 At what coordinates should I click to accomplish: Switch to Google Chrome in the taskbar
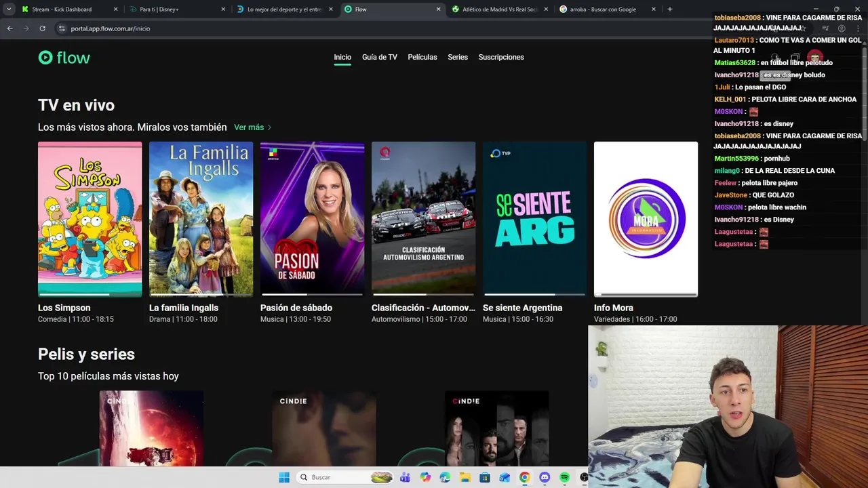(x=524, y=477)
